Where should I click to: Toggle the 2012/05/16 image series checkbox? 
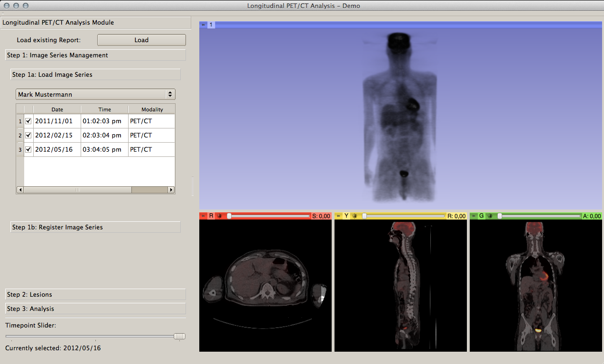(28, 150)
